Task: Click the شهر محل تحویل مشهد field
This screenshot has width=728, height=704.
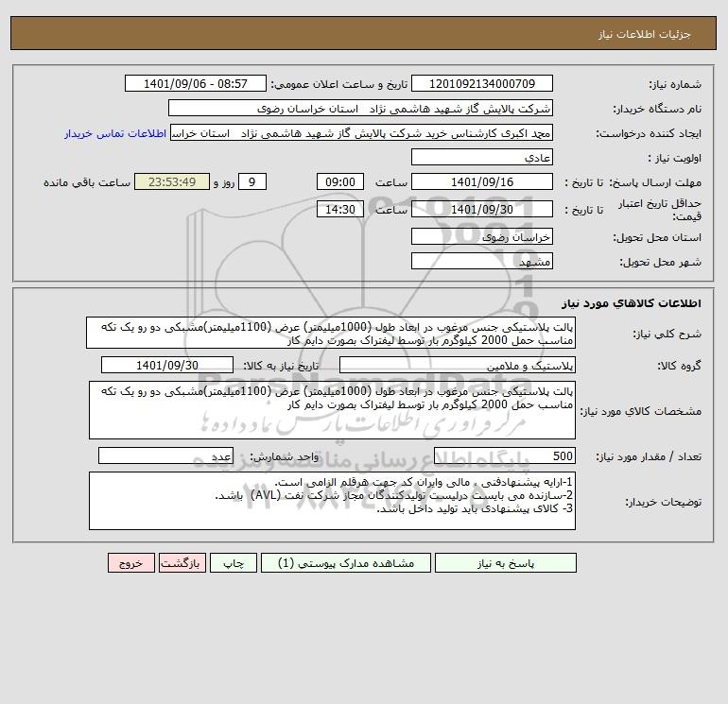Action: pos(482,261)
